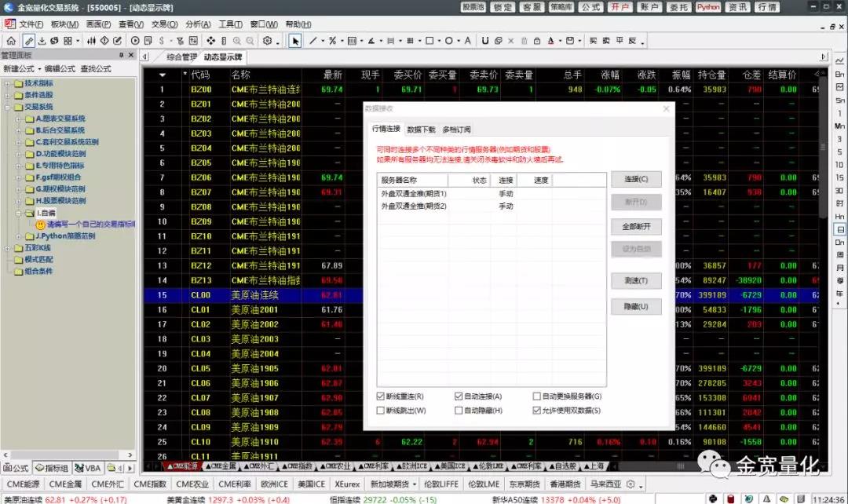Select the percent retracement drawing tool
The width and height of the screenshot is (848, 504).
(333, 41)
